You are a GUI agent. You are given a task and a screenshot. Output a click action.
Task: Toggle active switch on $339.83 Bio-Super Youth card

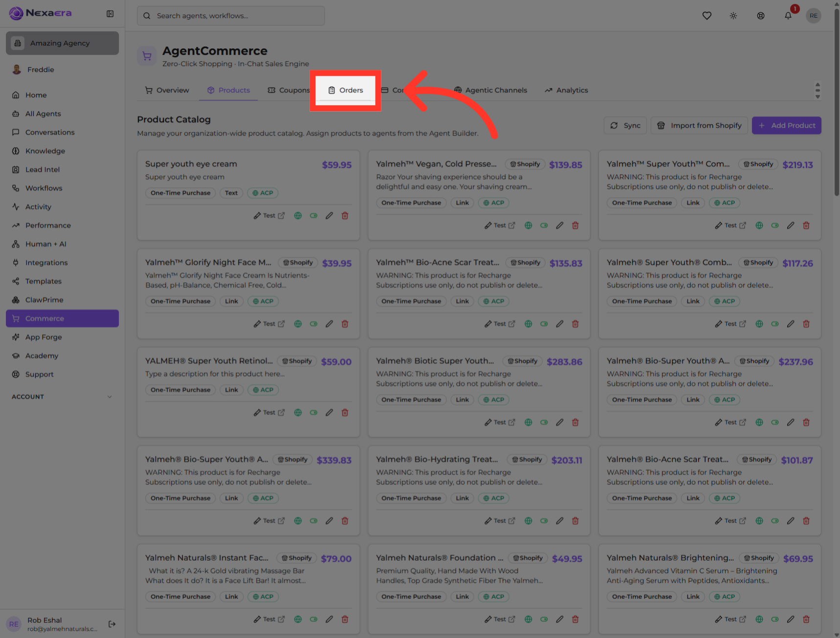313,521
